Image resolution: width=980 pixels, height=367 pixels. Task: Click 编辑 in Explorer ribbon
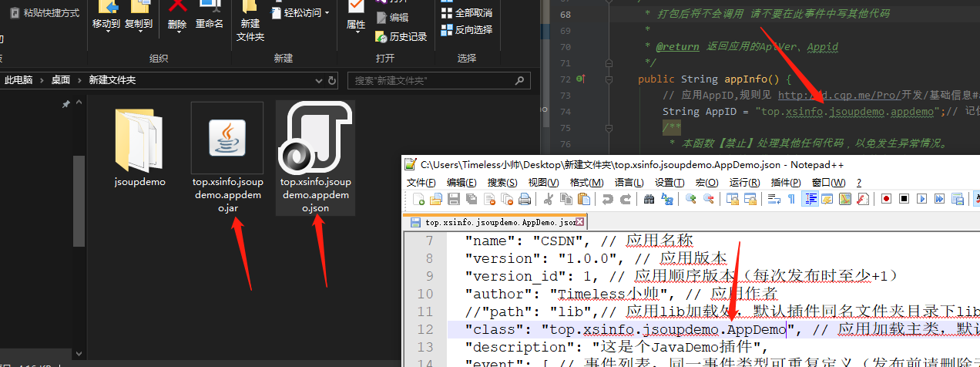pyautogui.click(x=392, y=18)
